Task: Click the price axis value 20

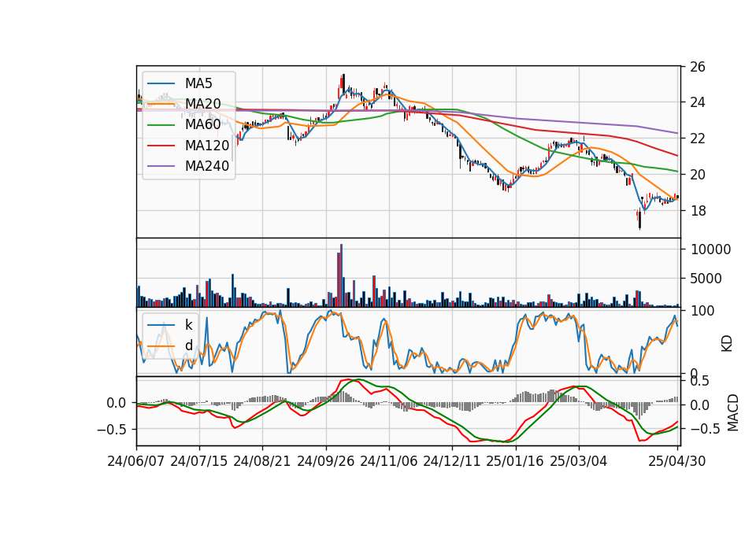Action: (697, 175)
